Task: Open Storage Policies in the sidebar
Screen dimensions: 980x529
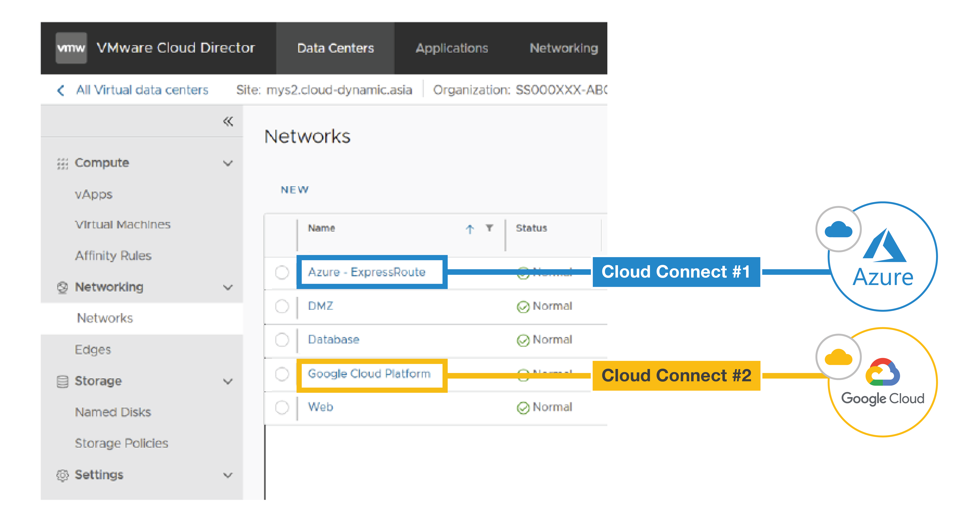Action: click(x=121, y=443)
